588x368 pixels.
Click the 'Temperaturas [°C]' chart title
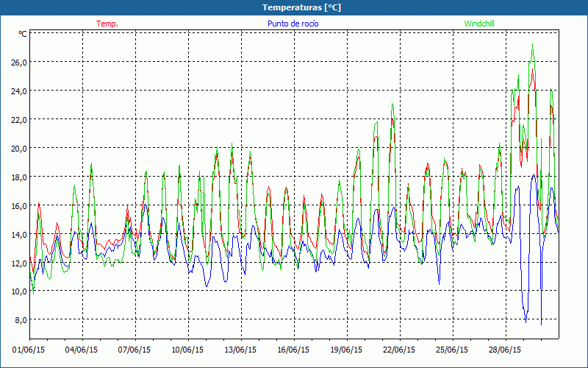[x=301, y=7]
